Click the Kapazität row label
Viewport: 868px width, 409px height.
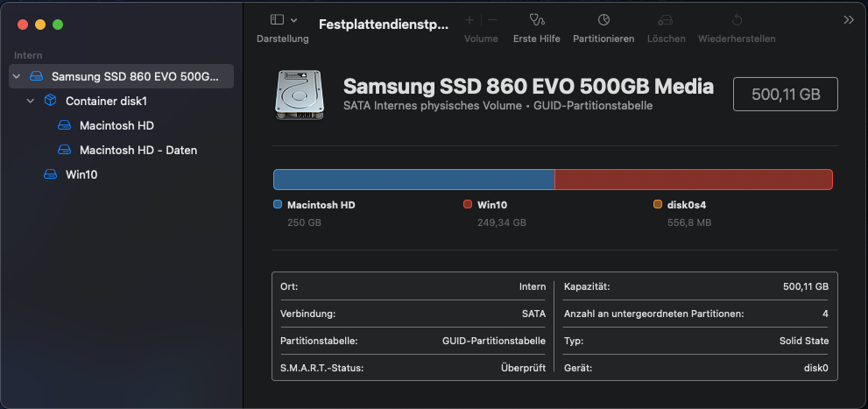tap(587, 286)
